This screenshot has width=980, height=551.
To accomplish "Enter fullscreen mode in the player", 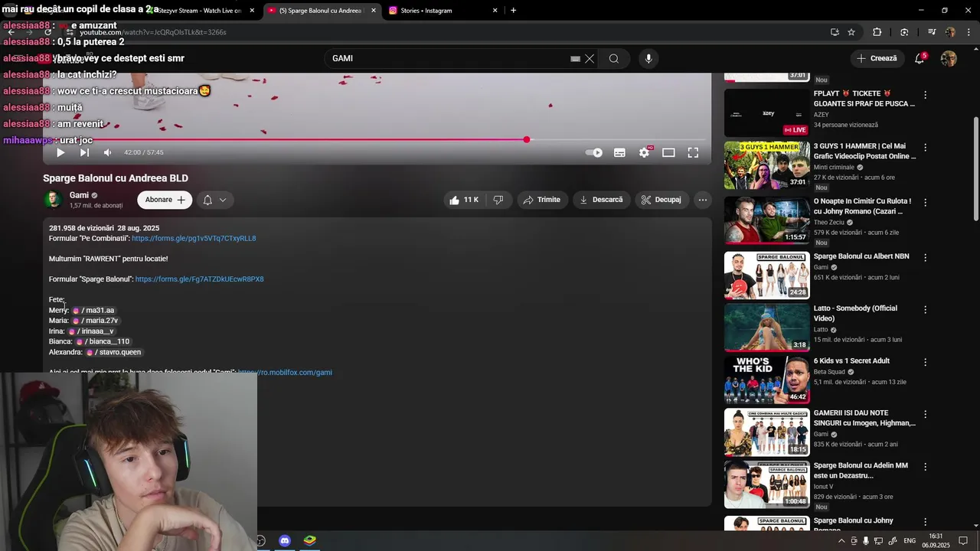I will tap(693, 152).
